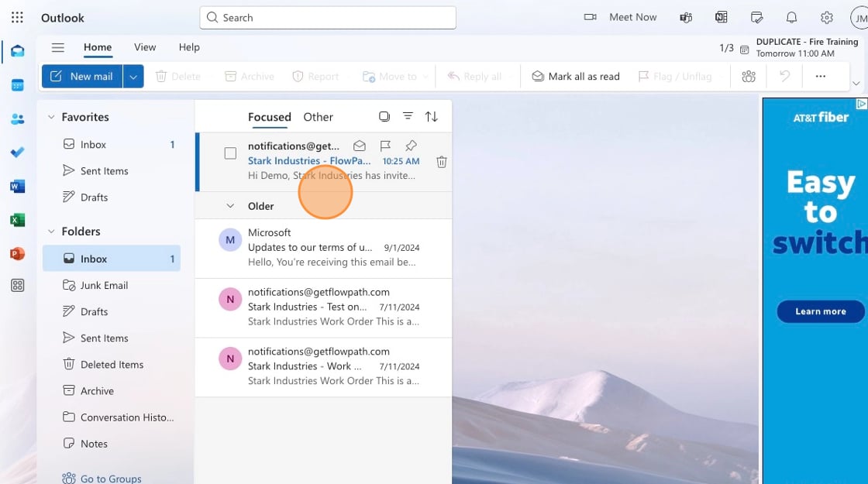Viewport: 868px width, 484px height.
Task: Mark first email as read envelope icon
Action: point(360,146)
